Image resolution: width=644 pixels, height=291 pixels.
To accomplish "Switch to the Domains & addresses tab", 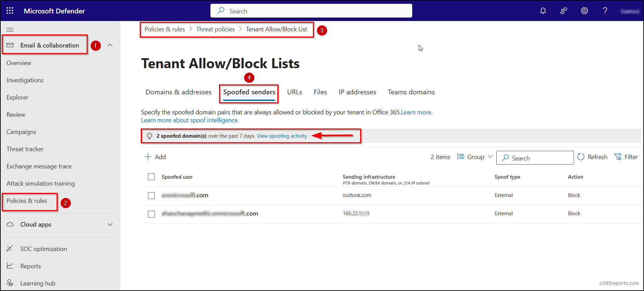I will pyautogui.click(x=178, y=92).
